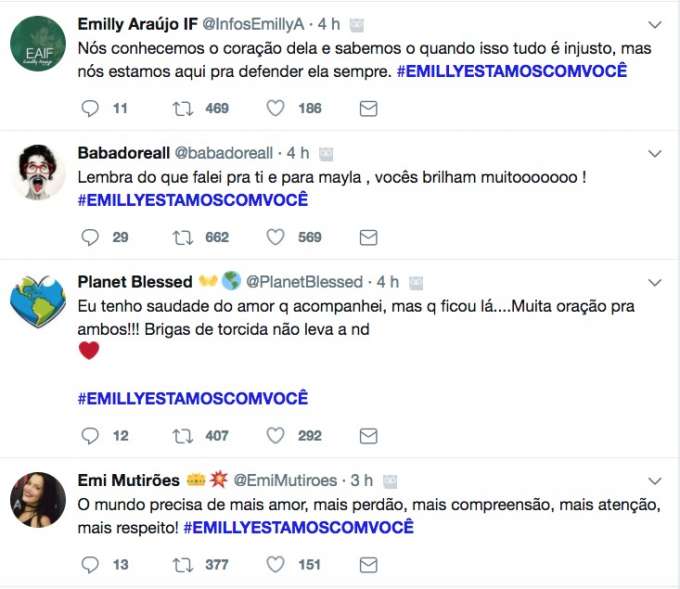Reply to Planet Blessed's tweet
Viewport: 680px width, 589px height.
coord(89,436)
